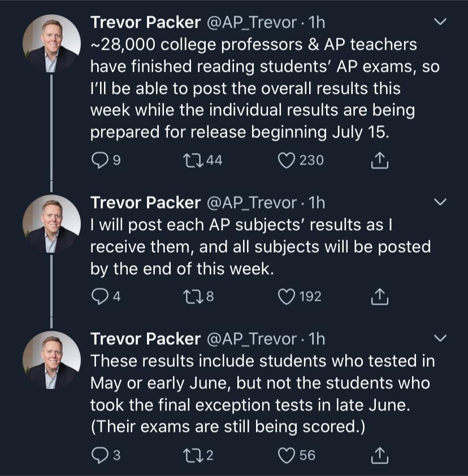Open the first tweet's options chevron
Viewport: 468px width, 476px height.
click(439, 21)
